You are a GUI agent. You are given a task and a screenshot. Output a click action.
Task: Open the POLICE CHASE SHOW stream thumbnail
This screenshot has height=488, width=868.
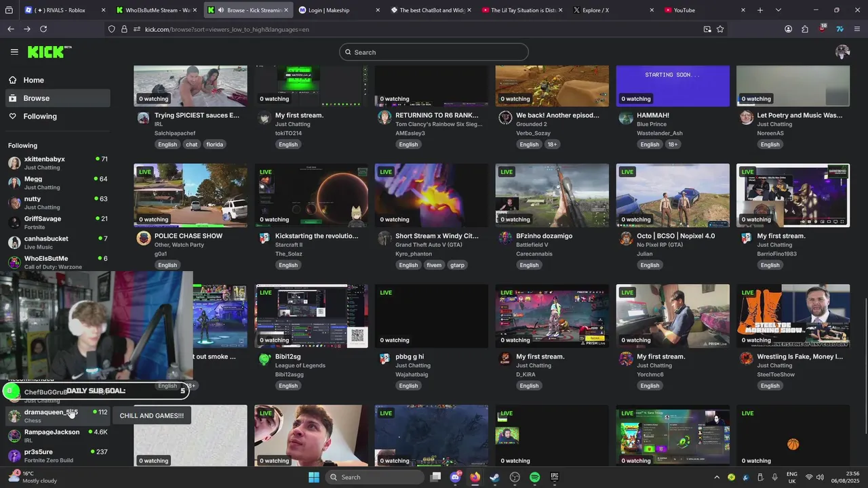191,195
